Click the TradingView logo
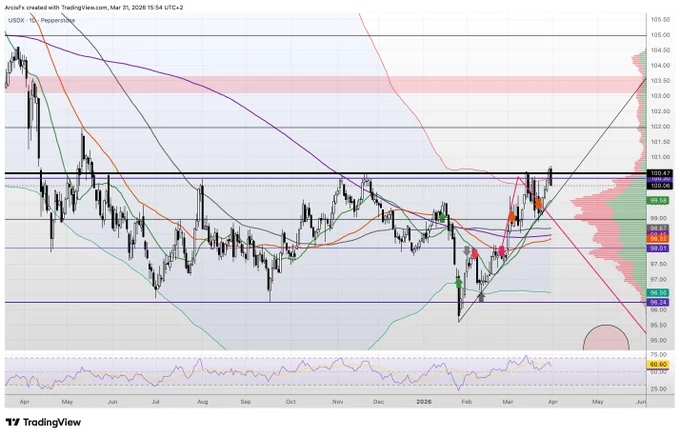The height and width of the screenshot is (437, 680). click(43, 422)
